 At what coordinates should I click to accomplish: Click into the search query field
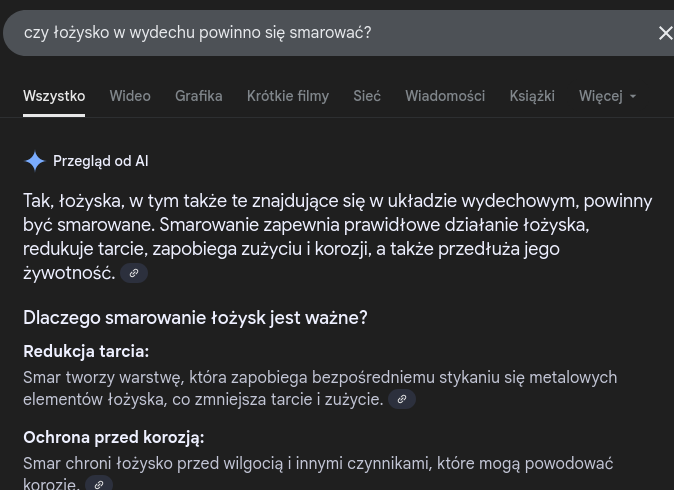click(x=300, y=33)
